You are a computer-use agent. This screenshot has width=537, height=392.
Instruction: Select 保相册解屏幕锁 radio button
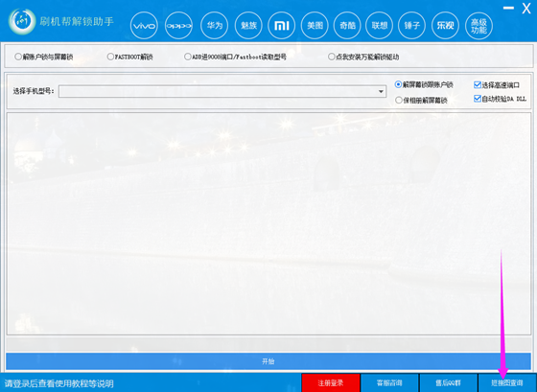tap(421, 101)
